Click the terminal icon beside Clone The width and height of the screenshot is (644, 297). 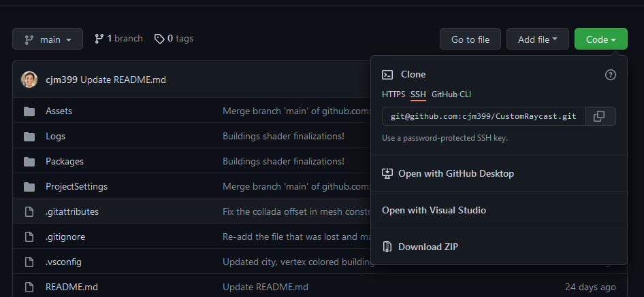coord(387,75)
